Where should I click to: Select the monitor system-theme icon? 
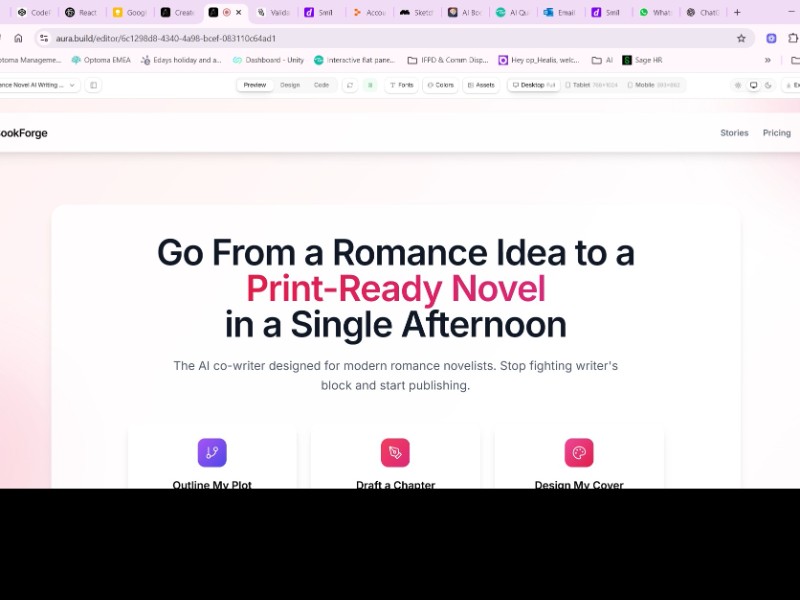pyautogui.click(x=753, y=85)
